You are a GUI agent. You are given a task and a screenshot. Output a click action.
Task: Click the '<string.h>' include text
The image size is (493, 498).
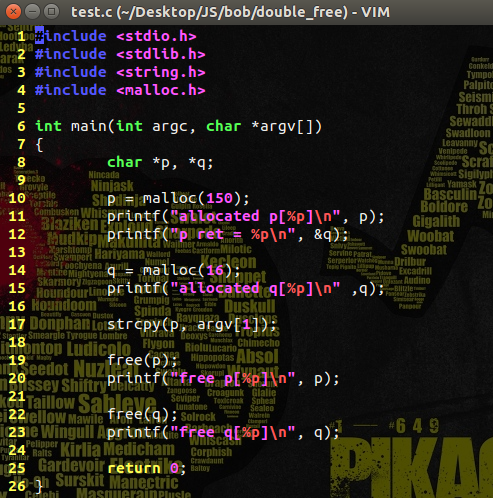click(x=161, y=72)
